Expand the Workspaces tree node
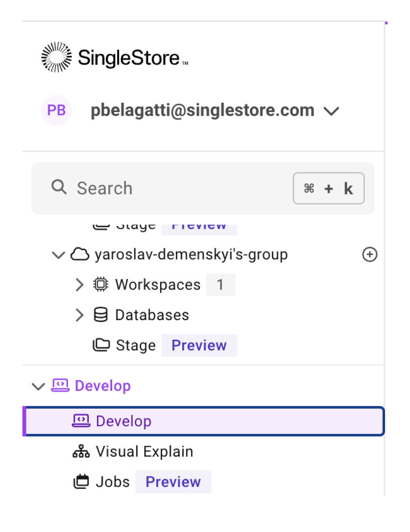Image resolution: width=410 pixels, height=532 pixels. click(80, 284)
